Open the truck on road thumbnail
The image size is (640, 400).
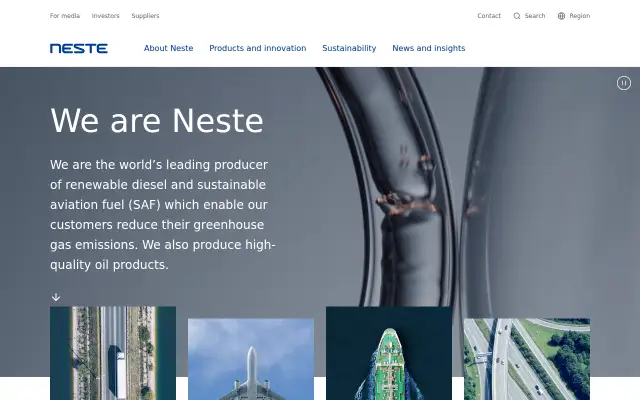113,353
